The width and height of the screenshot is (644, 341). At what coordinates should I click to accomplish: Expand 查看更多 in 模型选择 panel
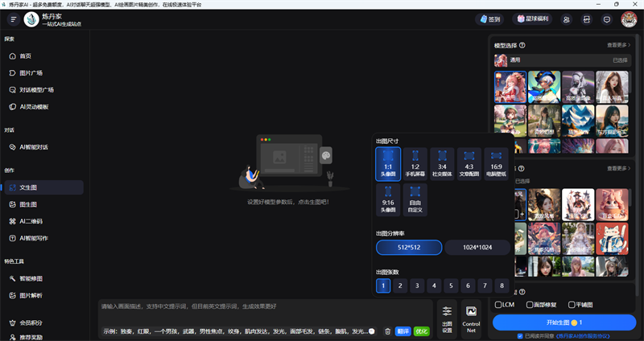(x=618, y=45)
